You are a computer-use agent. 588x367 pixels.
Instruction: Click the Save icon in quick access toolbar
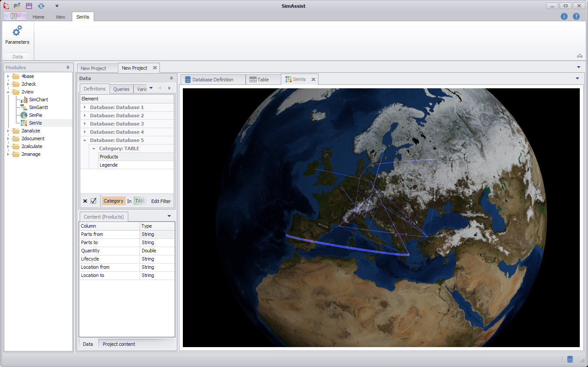[x=29, y=6]
